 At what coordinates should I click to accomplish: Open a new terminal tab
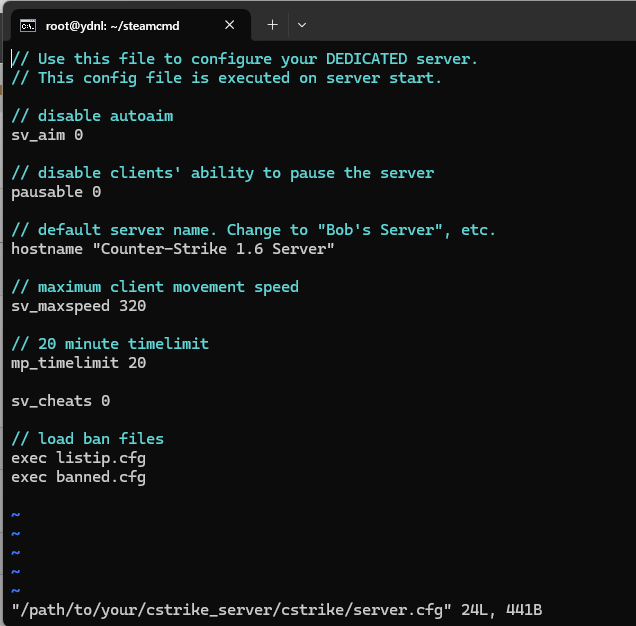272,25
